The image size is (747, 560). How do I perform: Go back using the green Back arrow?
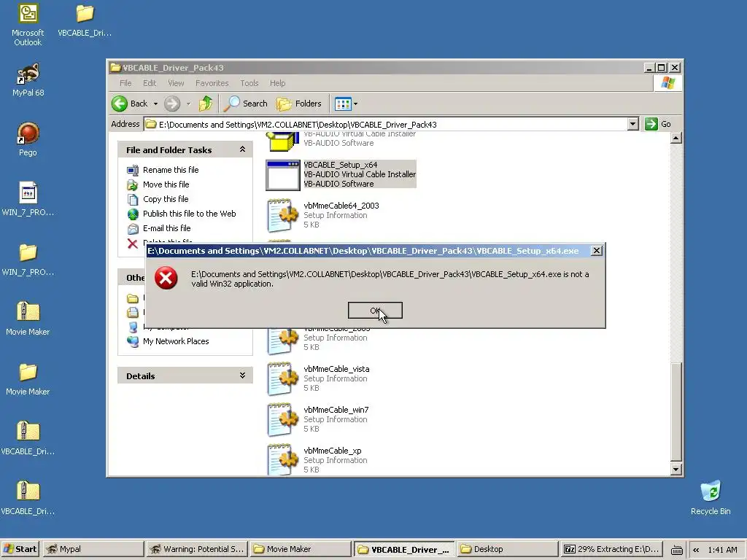point(120,104)
